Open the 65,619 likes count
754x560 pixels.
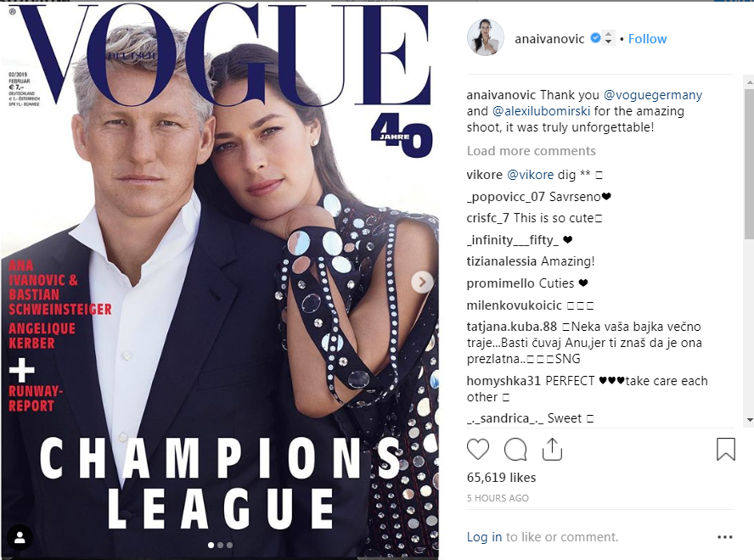click(501, 478)
